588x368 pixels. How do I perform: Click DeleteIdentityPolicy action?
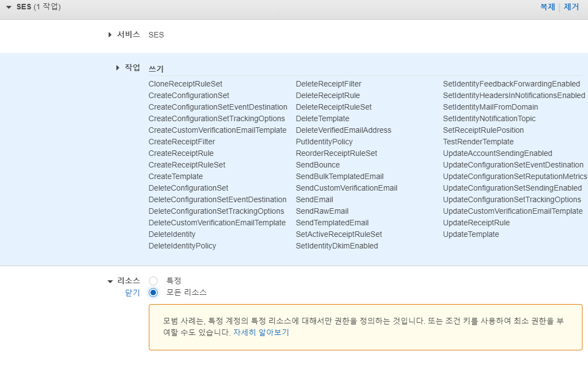(x=182, y=247)
